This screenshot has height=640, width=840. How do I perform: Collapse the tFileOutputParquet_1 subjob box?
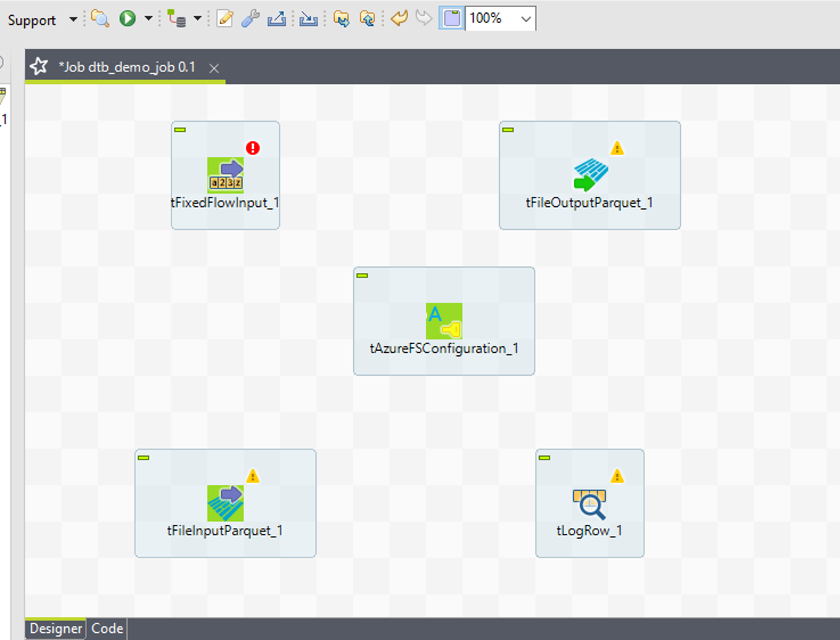tap(508, 130)
